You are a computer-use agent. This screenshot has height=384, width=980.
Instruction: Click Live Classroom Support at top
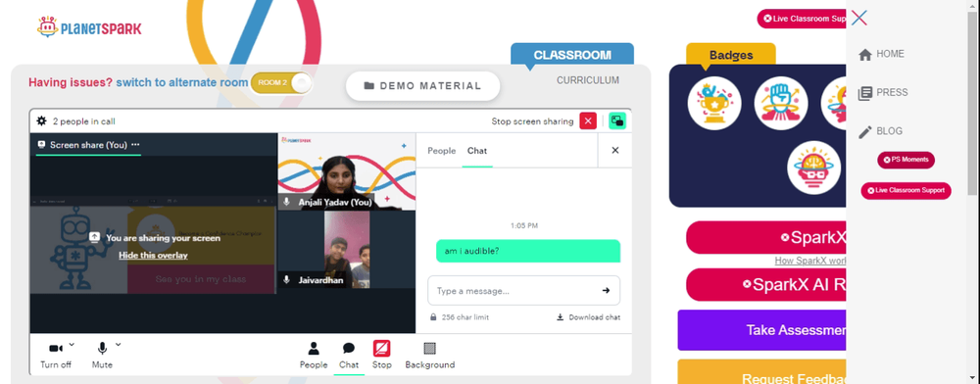[x=803, y=19]
